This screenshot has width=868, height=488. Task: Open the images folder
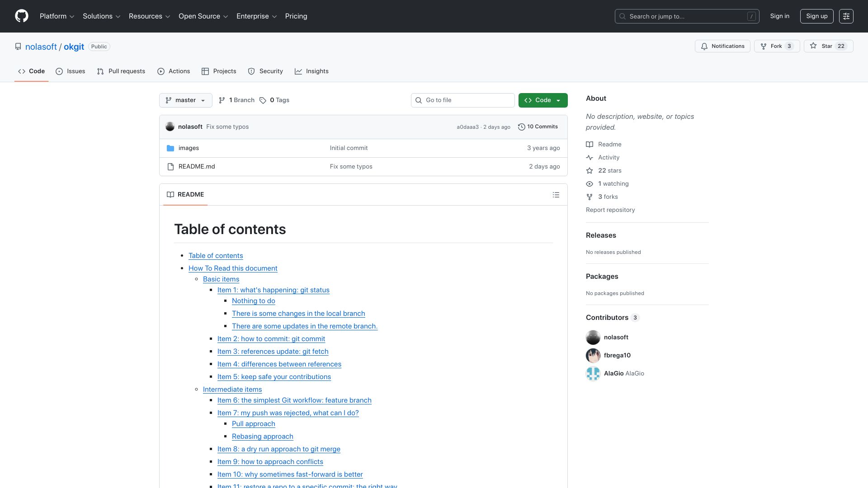pyautogui.click(x=189, y=148)
